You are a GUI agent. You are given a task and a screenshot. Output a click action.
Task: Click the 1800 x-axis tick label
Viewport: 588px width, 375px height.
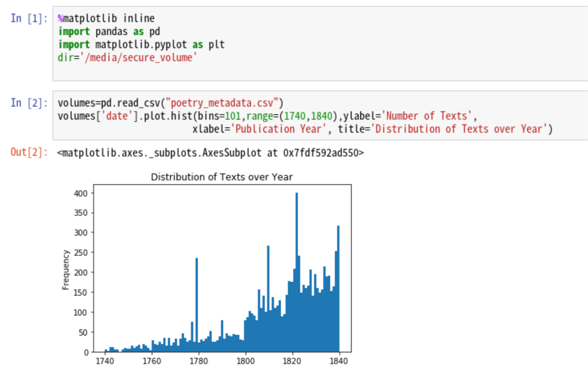click(245, 361)
